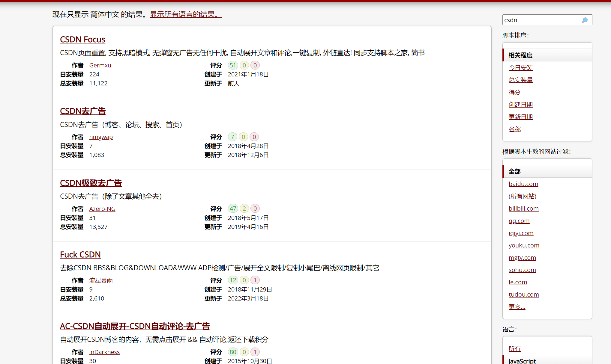Sort scripts by 更新日期
This screenshot has height=364, width=611.
pos(520,117)
